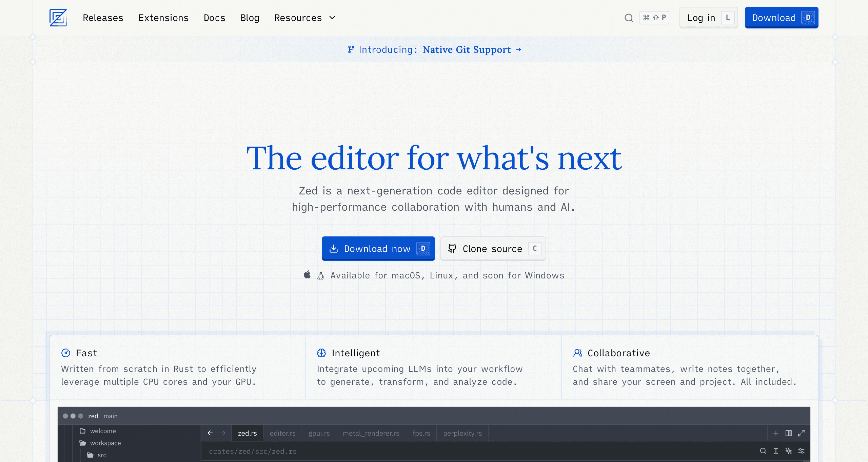Click the text cursor selection icon
Screen dimensions: 868x462
click(776, 451)
